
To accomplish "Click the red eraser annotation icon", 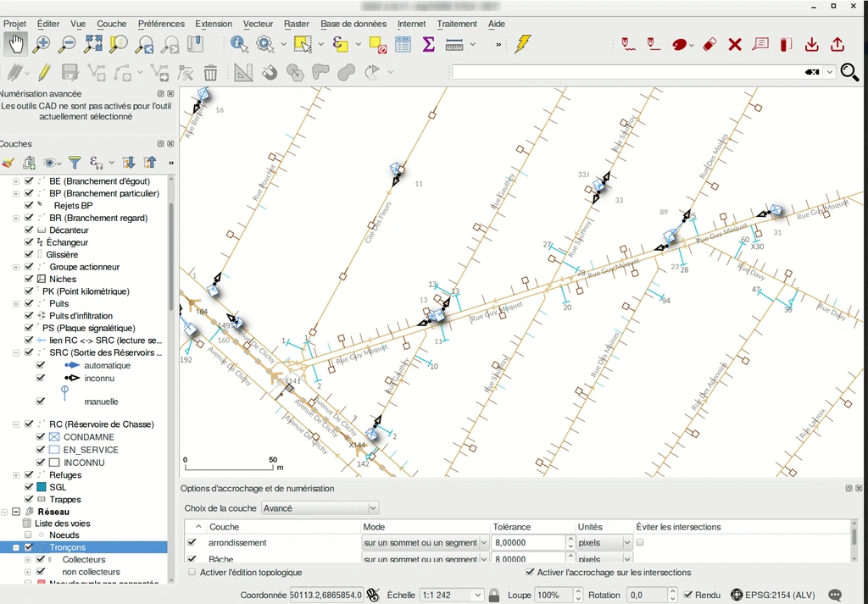I will [709, 44].
